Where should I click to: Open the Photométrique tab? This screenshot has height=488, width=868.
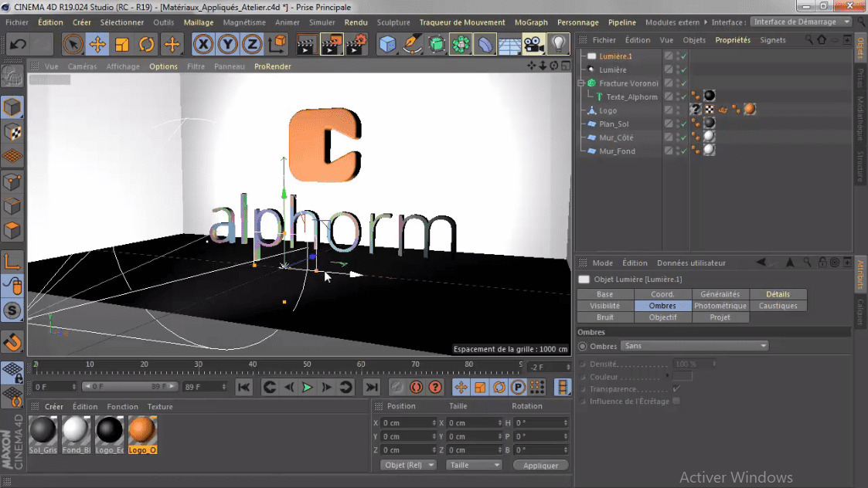[x=720, y=306]
